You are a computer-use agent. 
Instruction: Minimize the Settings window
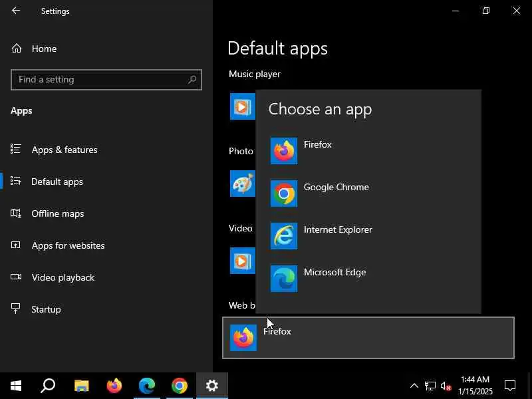456,11
